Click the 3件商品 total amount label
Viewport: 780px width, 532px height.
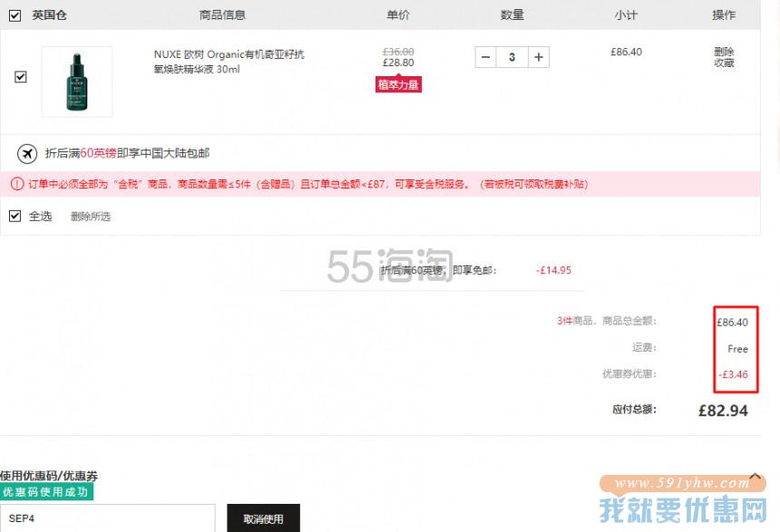pyautogui.click(x=607, y=321)
